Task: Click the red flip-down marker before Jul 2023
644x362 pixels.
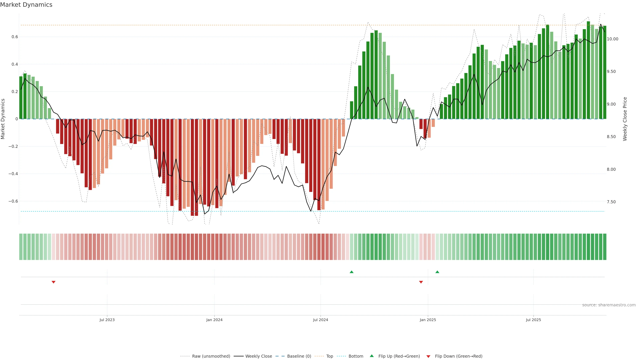Action: coord(53,282)
